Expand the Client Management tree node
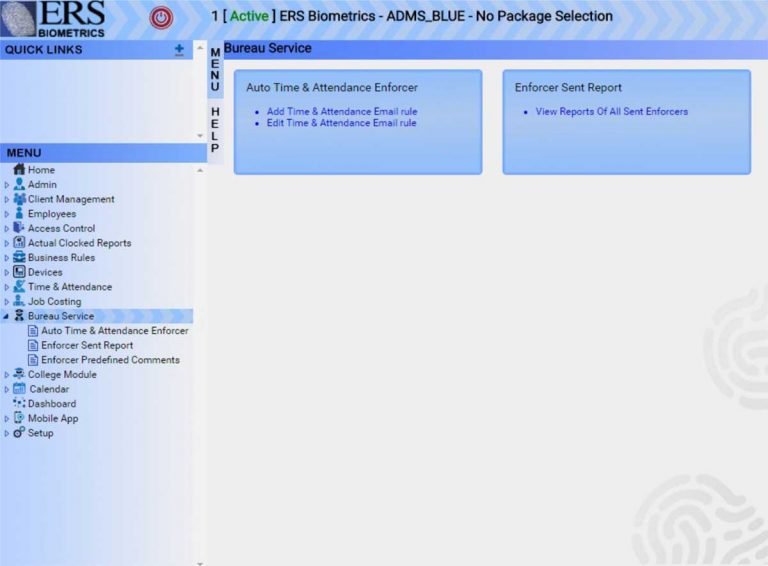768x566 pixels. click(6, 200)
